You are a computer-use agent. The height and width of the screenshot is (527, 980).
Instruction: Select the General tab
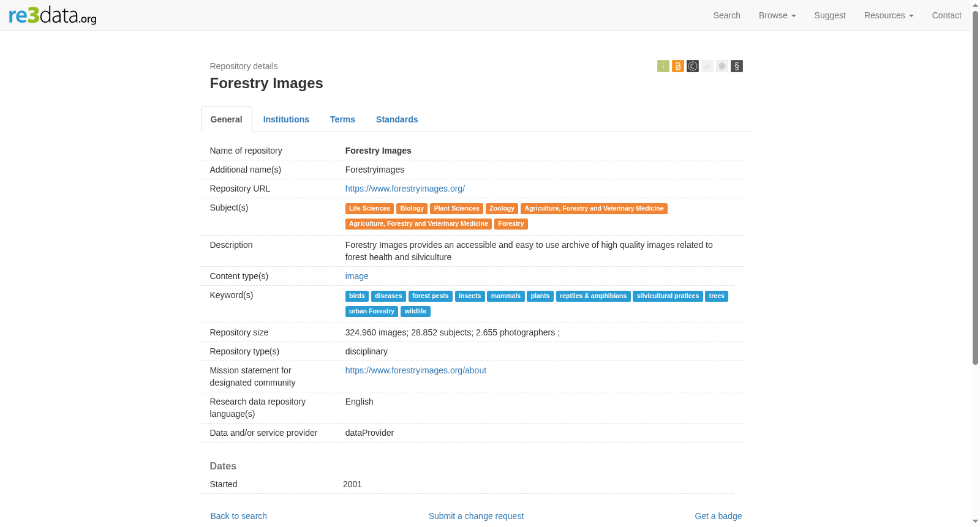coord(227,119)
